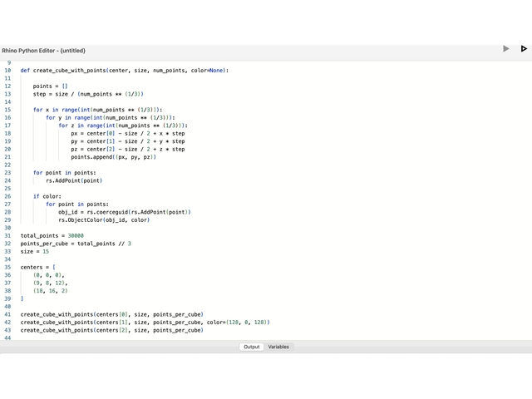Click the Rhino Python Editor title text

click(44, 51)
